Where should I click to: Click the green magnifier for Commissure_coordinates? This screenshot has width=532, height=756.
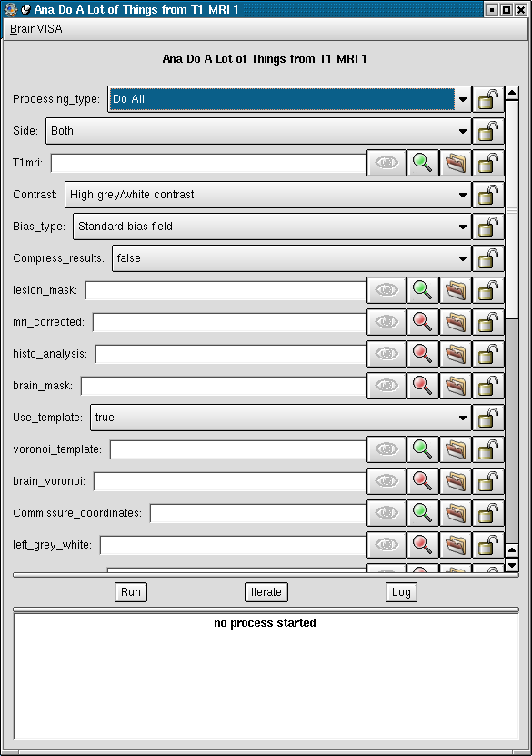(423, 512)
